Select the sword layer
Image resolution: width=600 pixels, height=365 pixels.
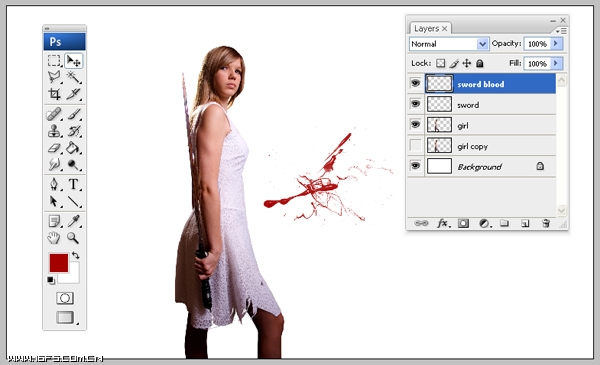click(x=491, y=104)
